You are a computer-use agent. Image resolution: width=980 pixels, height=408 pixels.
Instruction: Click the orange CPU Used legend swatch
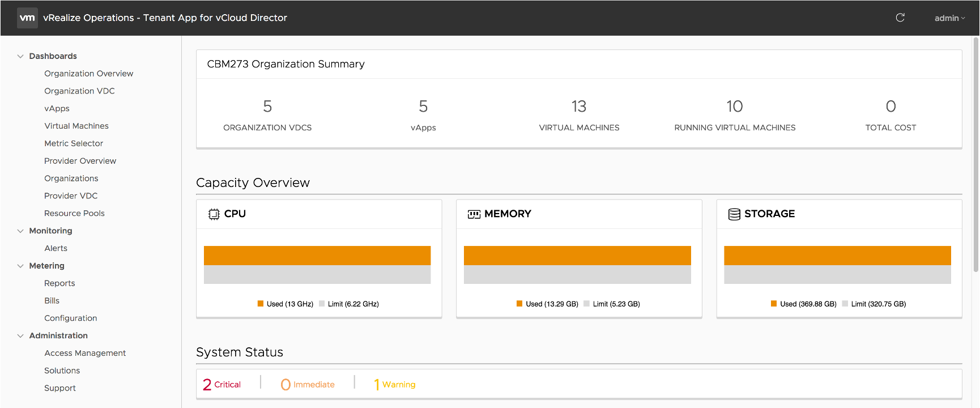click(x=261, y=304)
